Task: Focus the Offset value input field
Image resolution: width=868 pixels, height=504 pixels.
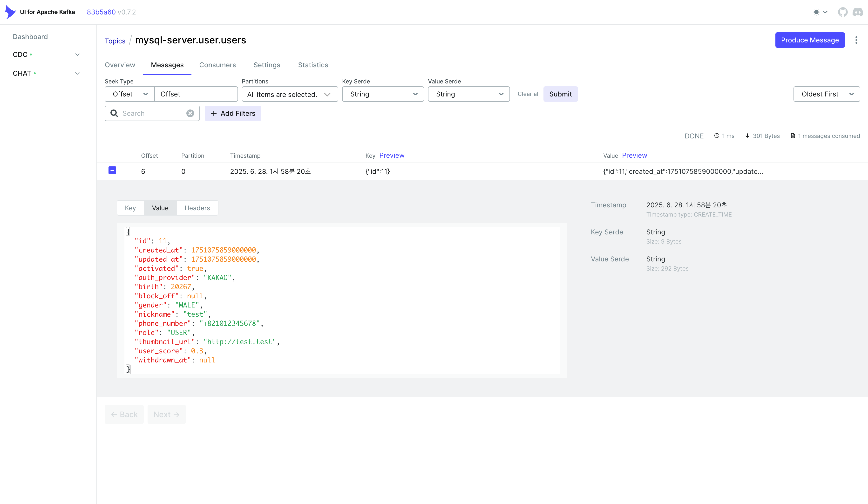Action: pyautogui.click(x=196, y=94)
